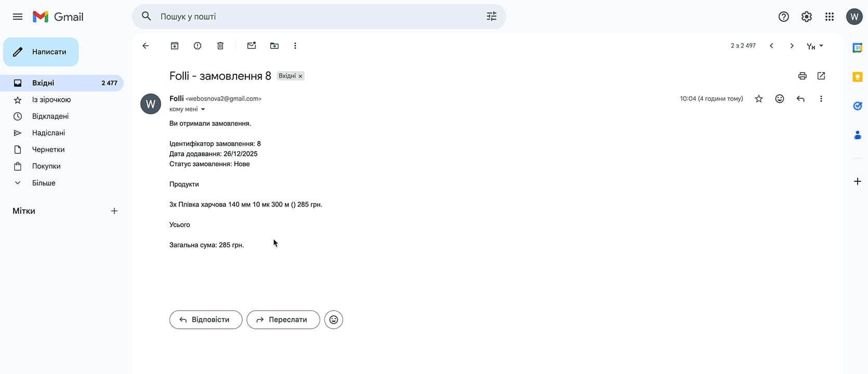Expand the Більше sidebar section
Screen dimensions: 868x374
pos(44,183)
